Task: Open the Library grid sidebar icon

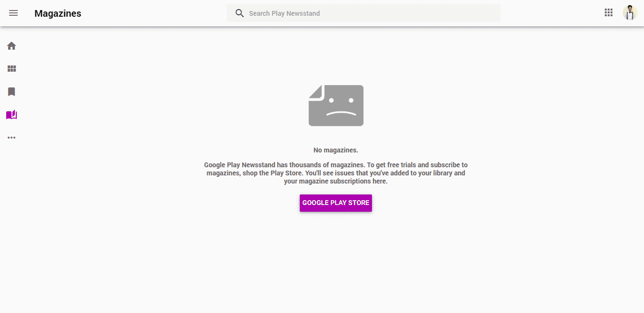Action: (x=11, y=69)
